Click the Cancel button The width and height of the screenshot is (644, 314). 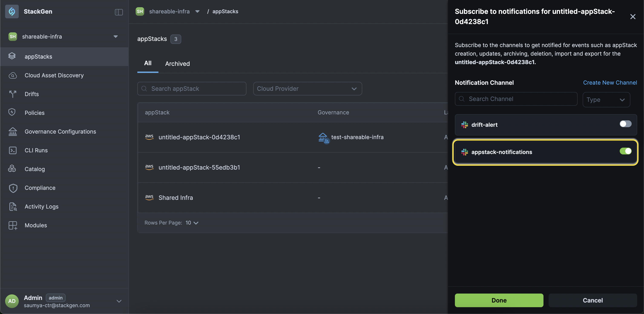pyautogui.click(x=592, y=300)
